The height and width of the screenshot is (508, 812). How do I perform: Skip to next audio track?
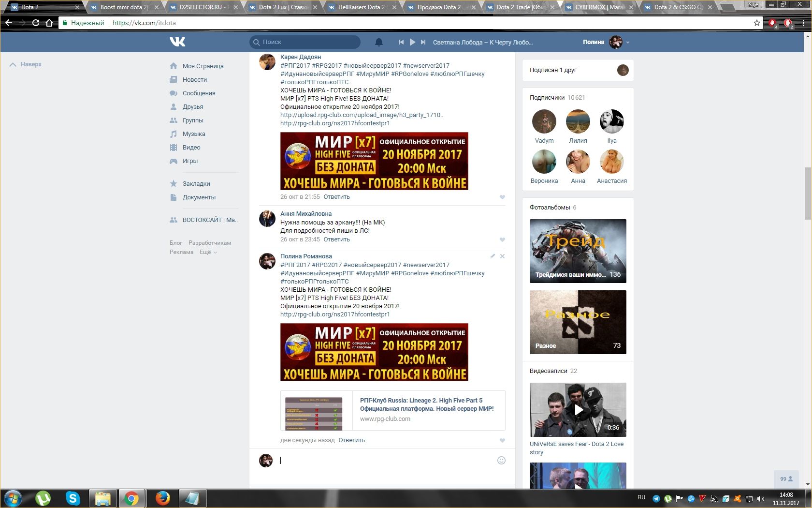(423, 42)
